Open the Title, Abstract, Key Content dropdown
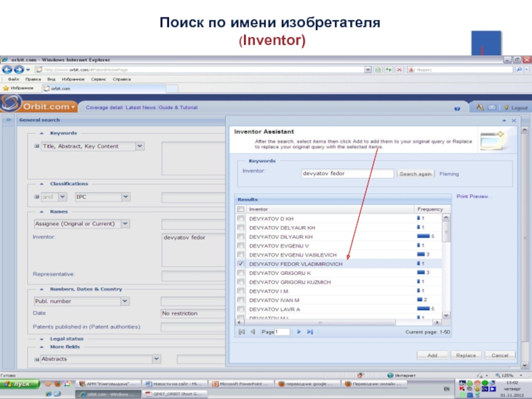This screenshot has height=399, width=532. (x=140, y=146)
